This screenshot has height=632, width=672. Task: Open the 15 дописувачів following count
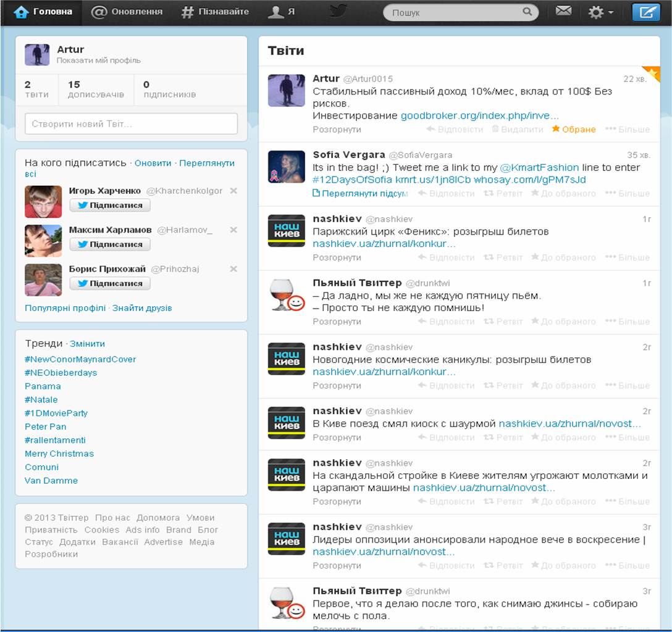(96, 89)
